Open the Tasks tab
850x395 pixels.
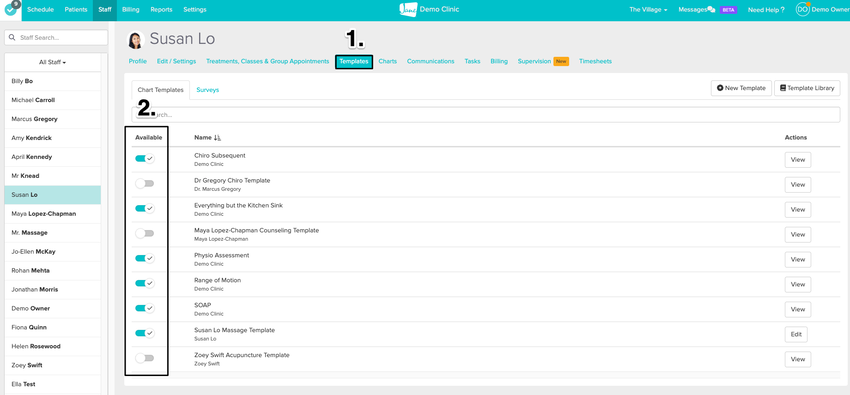pos(472,61)
